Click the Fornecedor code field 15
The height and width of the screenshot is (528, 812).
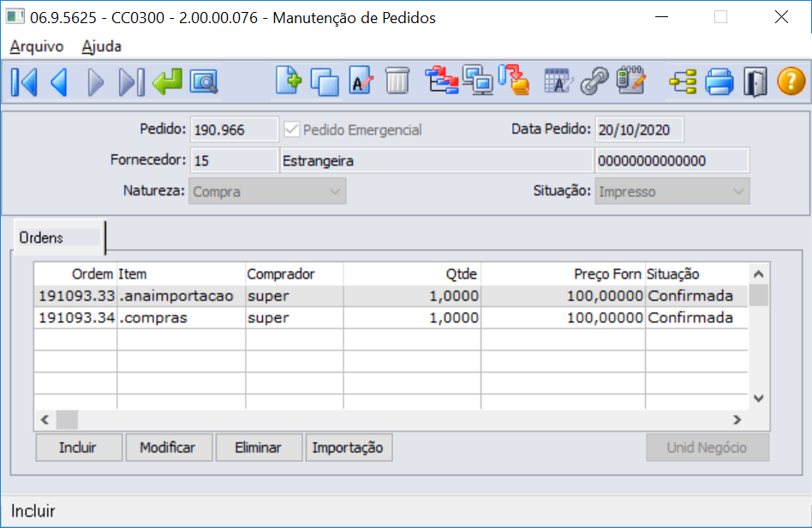tap(234, 160)
